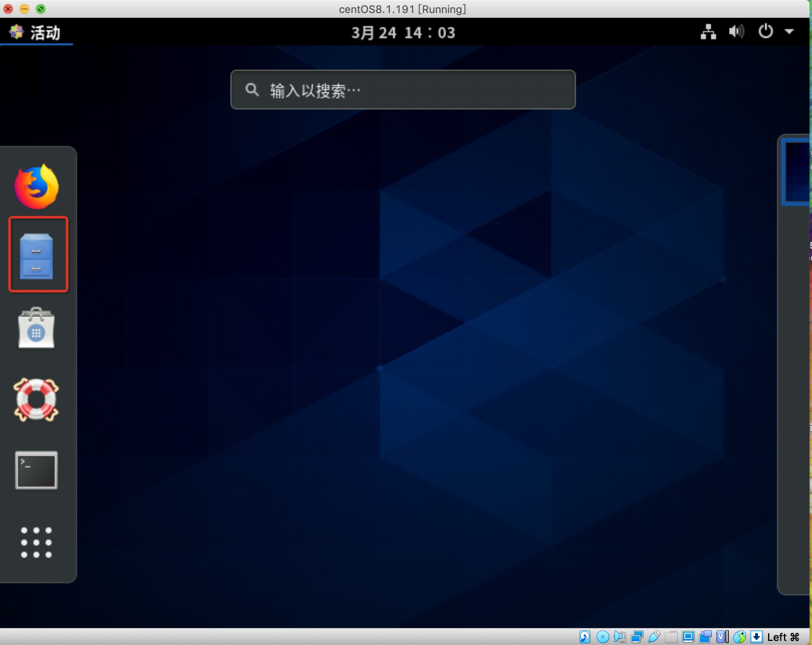This screenshot has width=812, height=645.
Task: Click the search field 输入以搜索
Action: point(402,90)
